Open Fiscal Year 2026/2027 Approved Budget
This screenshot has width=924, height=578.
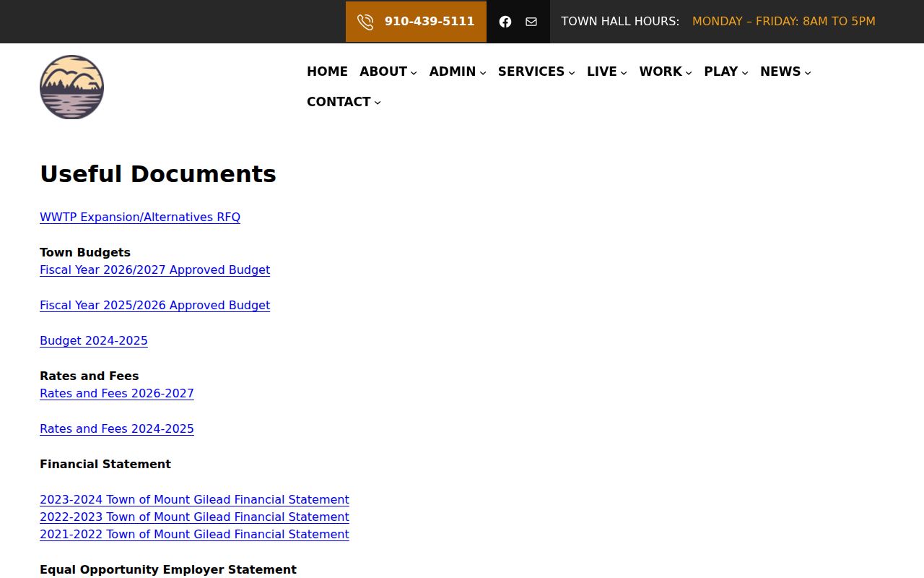coord(154,270)
